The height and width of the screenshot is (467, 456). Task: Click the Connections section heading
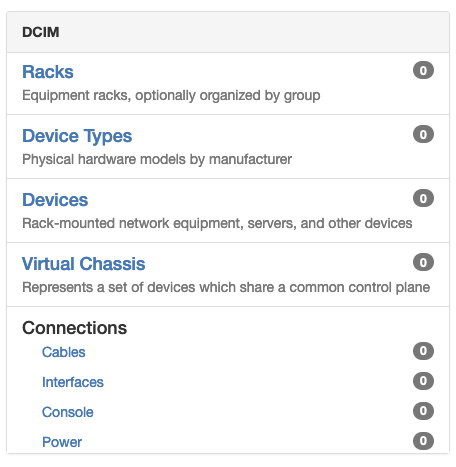pyautogui.click(x=74, y=328)
